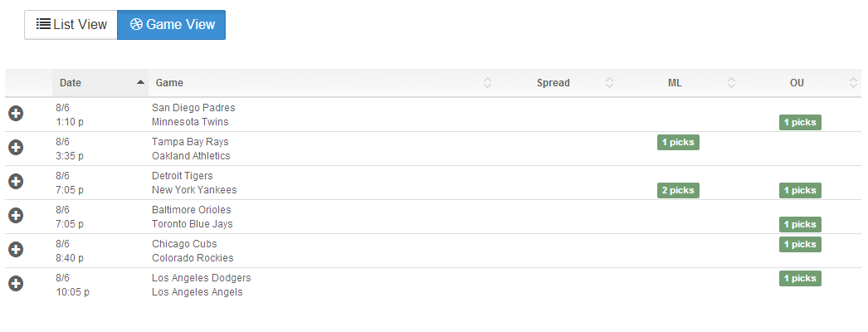The image size is (868, 332).
Task: Open OU 1 picks badge for Cubs game
Action: tap(800, 245)
